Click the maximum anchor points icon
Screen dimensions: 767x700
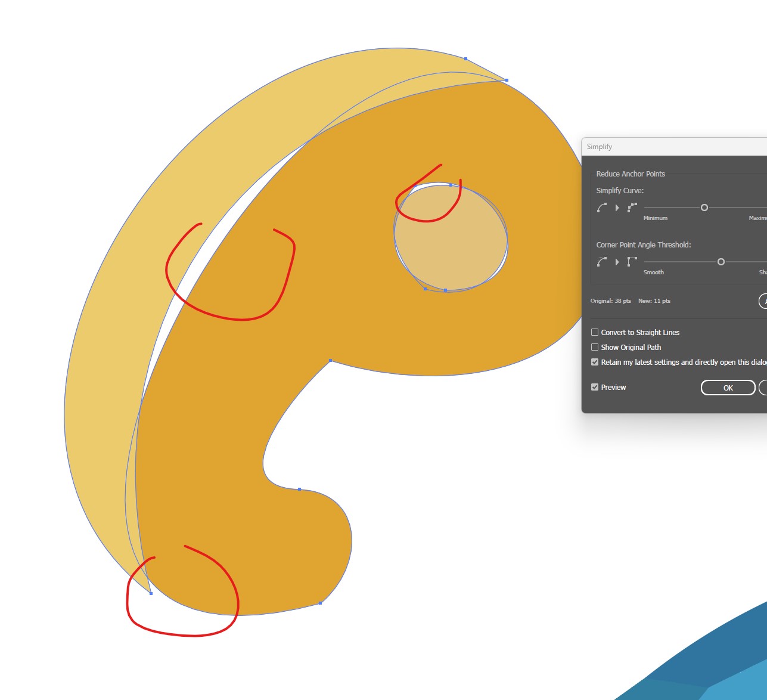point(632,207)
